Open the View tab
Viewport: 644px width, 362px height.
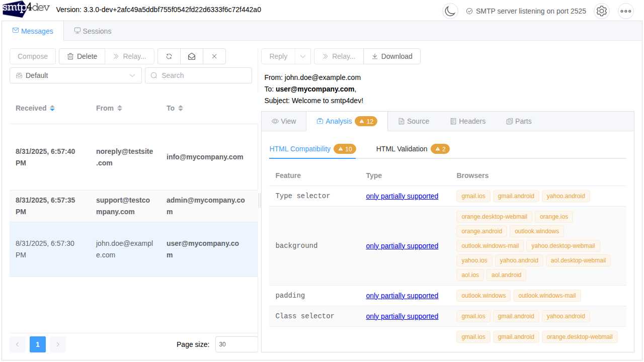point(284,121)
